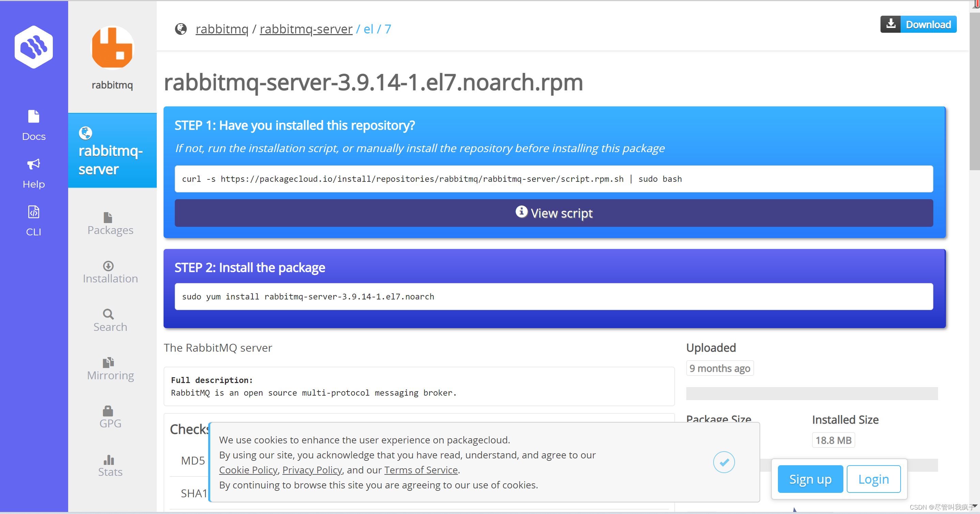The width and height of the screenshot is (980, 514).
Task: Select the rabbitmq-server repository tab
Action: pyautogui.click(x=112, y=150)
